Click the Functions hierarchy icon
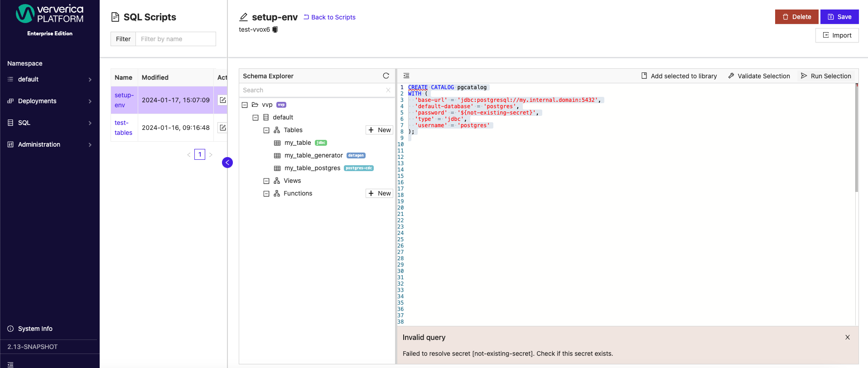This screenshot has width=868, height=368. pyautogui.click(x=277, y=193)
